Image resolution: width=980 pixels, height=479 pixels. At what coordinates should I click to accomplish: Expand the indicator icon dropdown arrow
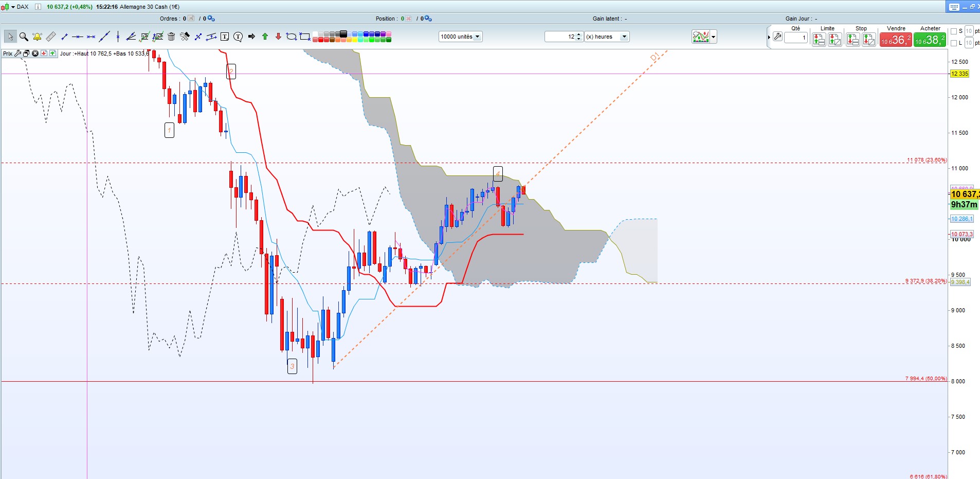tap(713, 37)
